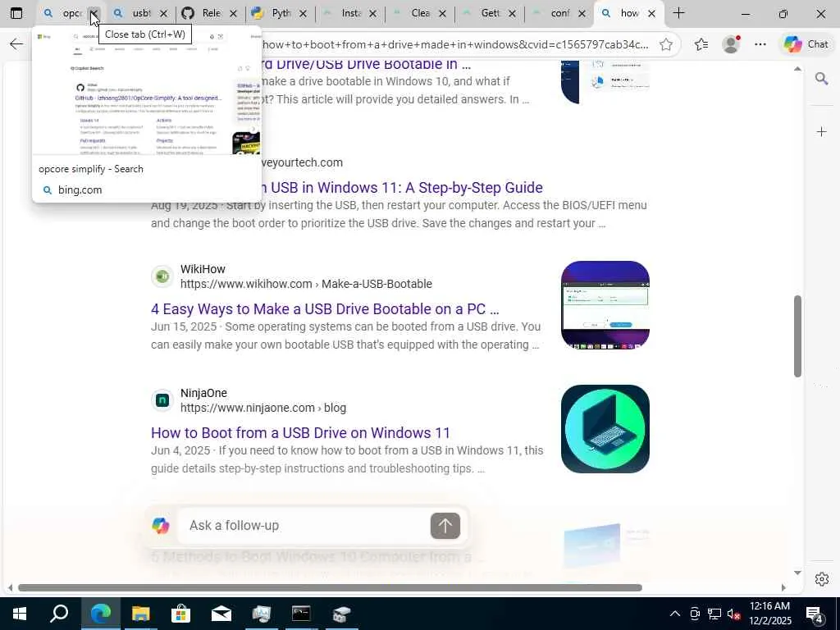Open Microsoft Store from taskbar
The height and width of the screenshot is (630, 840).
click(181, 614)
